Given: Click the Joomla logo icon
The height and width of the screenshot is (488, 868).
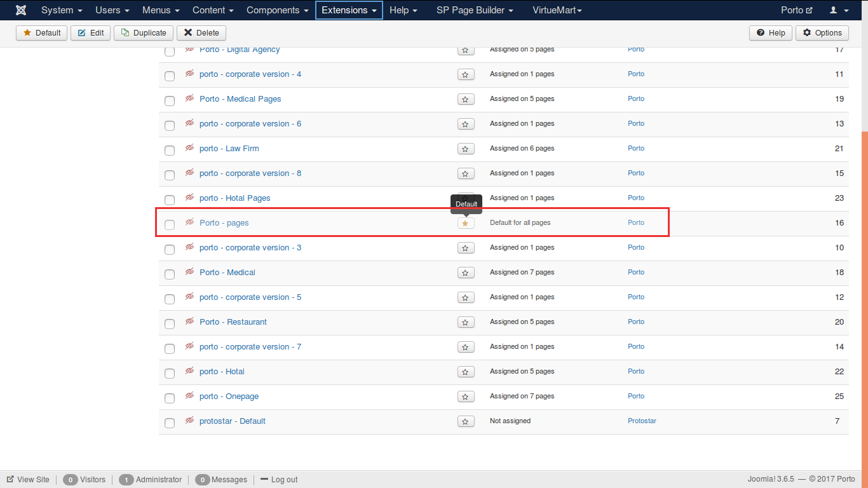Looking at the screenshot, I should click(x=21, y=10).
